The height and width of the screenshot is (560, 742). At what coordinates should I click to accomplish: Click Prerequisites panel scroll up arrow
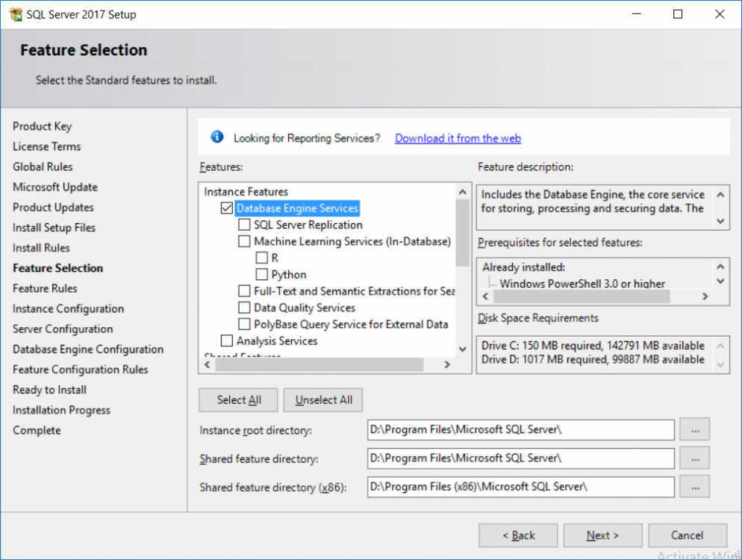click(x=720, y=267)
